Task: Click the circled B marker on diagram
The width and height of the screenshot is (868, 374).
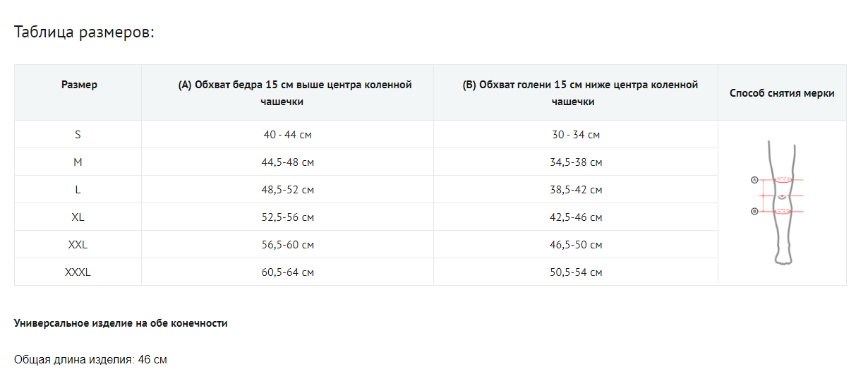Action: 754,211
